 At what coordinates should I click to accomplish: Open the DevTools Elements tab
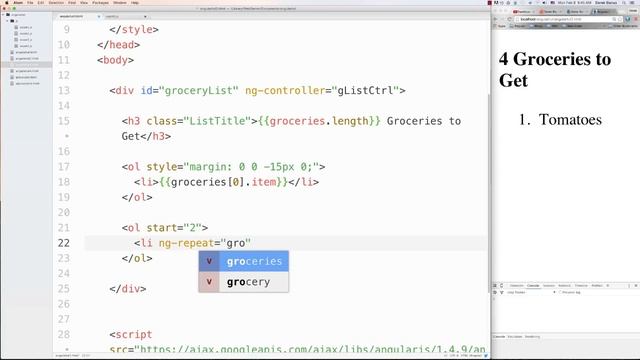coord(516,286)
